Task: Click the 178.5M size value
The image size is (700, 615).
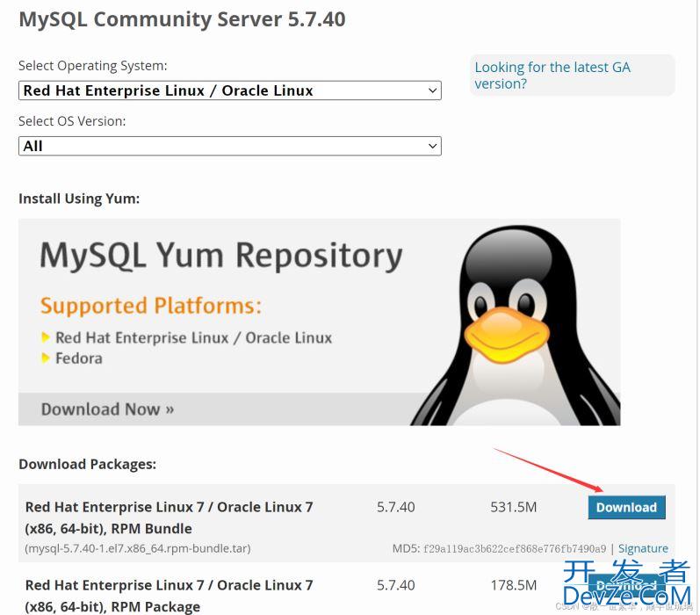Action: click(514, 585)
